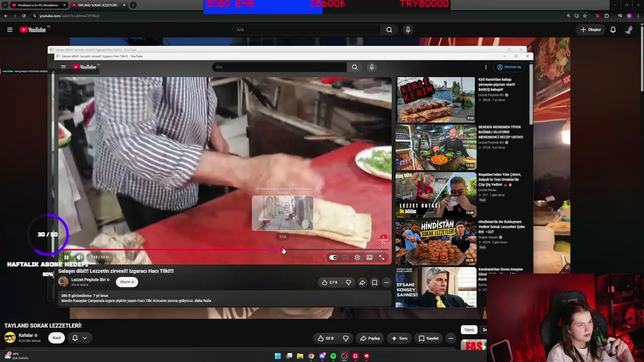This screenshot has width=644, height=362.
Task: Bookmark this page with the star icon
Action: click(585, 16)
